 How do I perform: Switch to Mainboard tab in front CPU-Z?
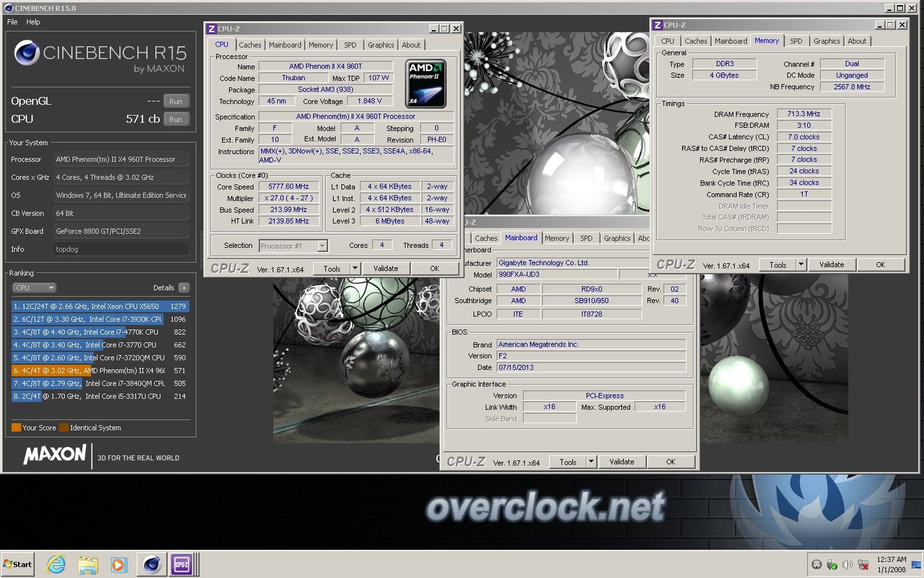285,45
